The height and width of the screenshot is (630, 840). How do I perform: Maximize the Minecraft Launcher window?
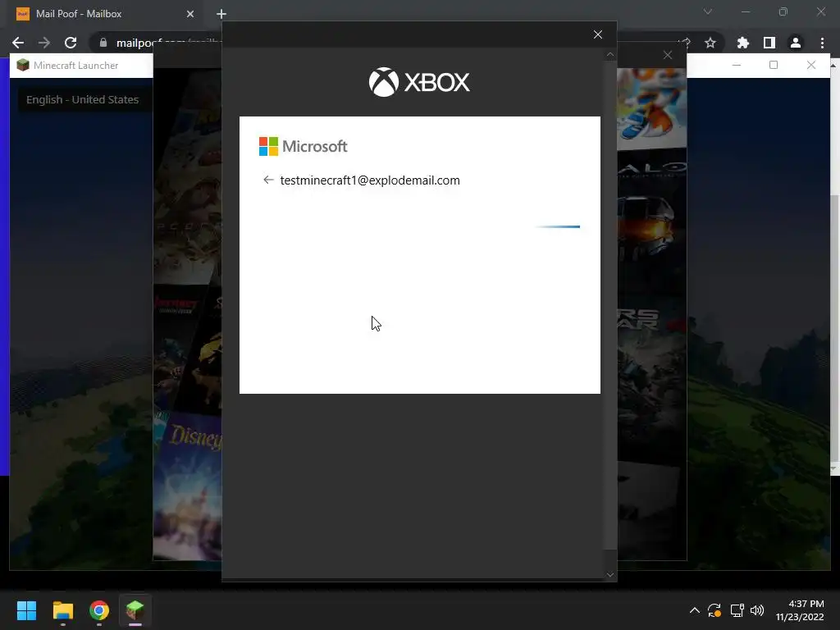click(x=774, y=65)
